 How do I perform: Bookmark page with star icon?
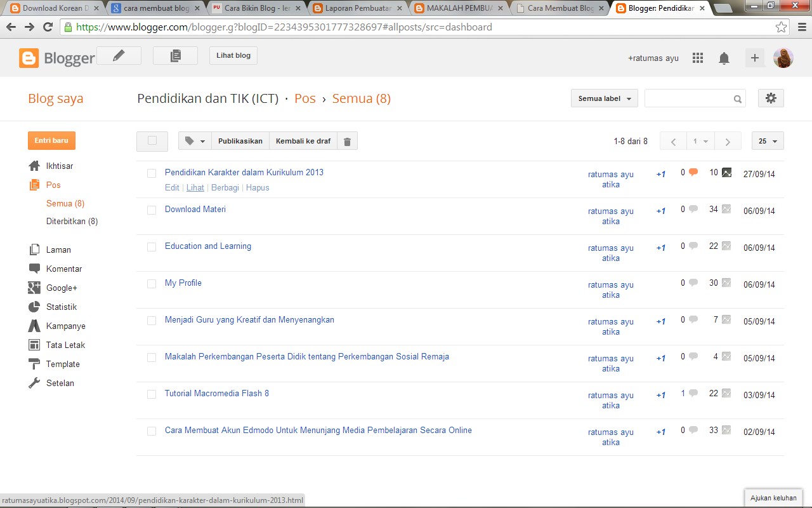click(x=781, y=27)
